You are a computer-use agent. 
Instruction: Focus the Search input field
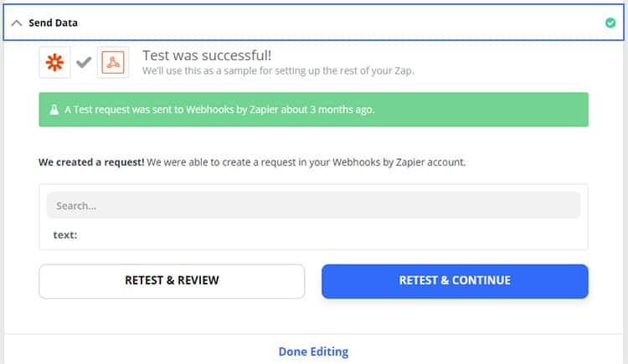pos(313,205)
